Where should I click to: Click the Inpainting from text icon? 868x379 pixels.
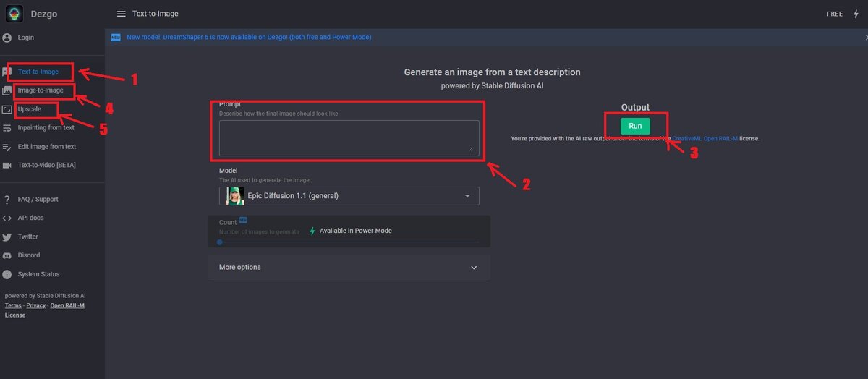click(7, 128)
